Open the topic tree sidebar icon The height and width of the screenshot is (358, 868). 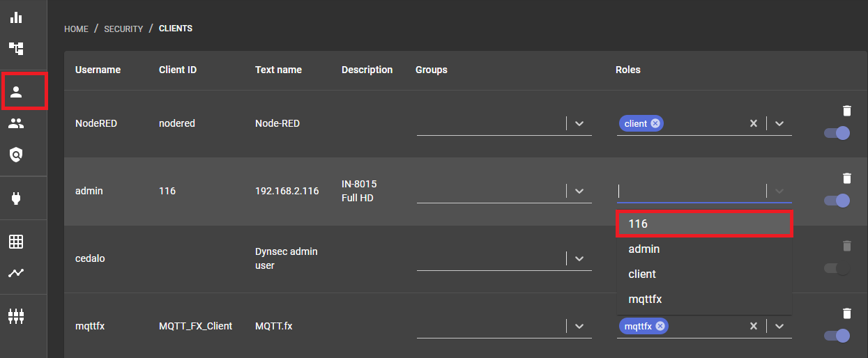[x=16, y=48]
